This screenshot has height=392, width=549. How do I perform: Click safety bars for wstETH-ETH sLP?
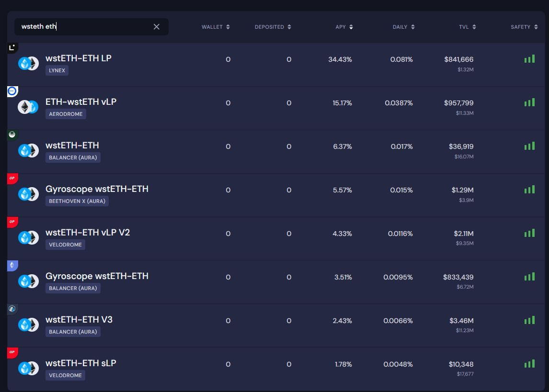[529, 363]
